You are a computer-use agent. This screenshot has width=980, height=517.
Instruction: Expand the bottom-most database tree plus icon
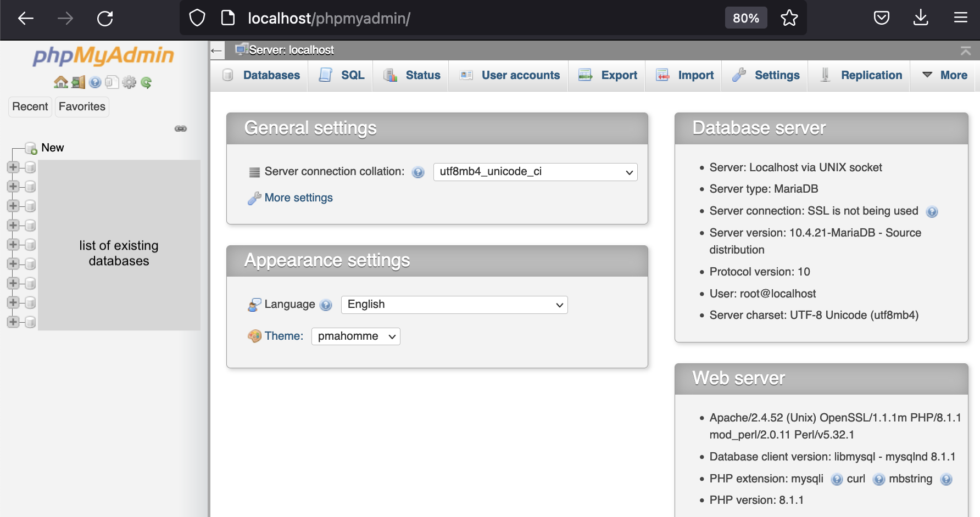click(x=13, y=322)
